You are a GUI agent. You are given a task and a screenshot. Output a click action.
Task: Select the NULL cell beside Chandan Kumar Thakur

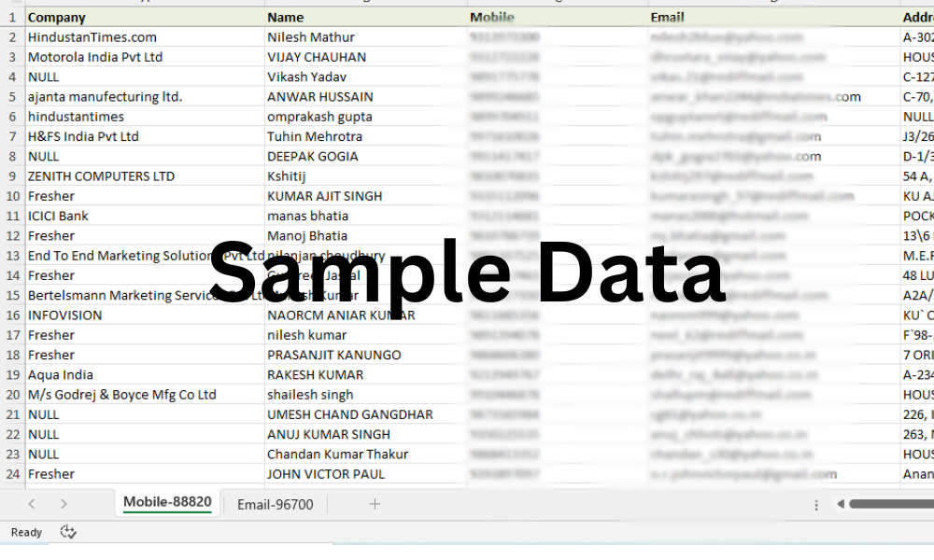145,455
